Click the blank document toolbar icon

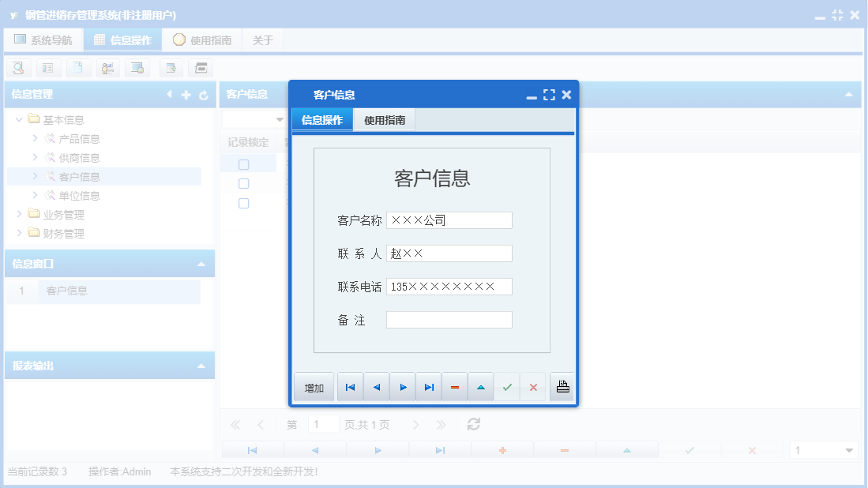tap(78, 68)
